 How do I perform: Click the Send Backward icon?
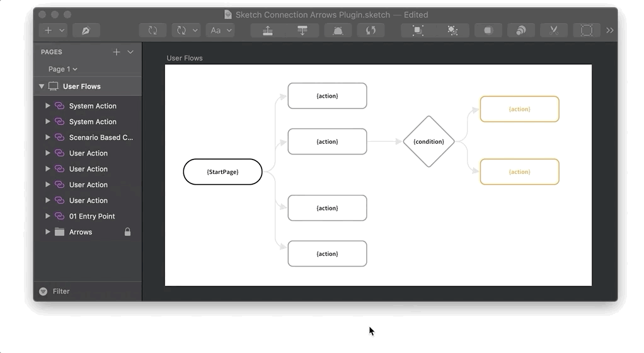tap(302, 30)
